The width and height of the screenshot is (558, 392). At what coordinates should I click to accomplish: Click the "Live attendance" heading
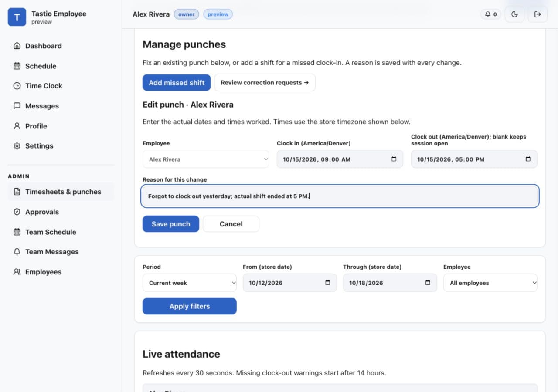coord(181,354)
